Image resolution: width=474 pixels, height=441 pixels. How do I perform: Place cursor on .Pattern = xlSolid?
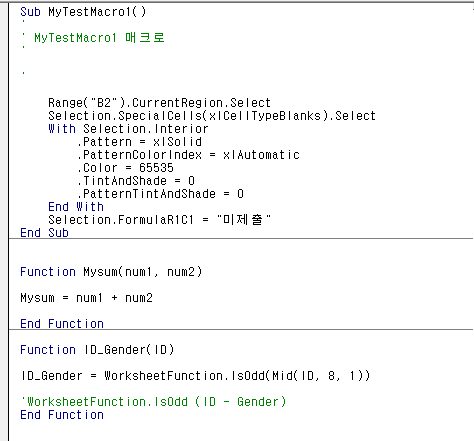click(x=139, y=142)
